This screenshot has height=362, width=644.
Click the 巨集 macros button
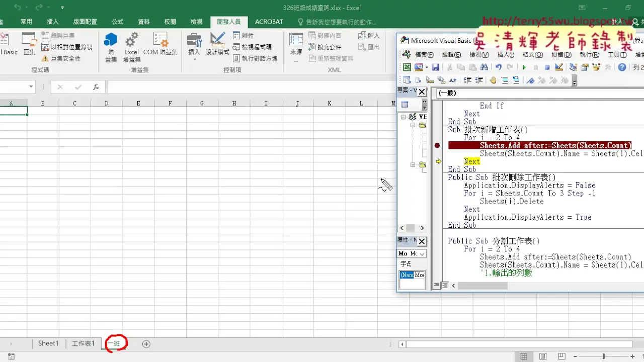click(29, 44)
